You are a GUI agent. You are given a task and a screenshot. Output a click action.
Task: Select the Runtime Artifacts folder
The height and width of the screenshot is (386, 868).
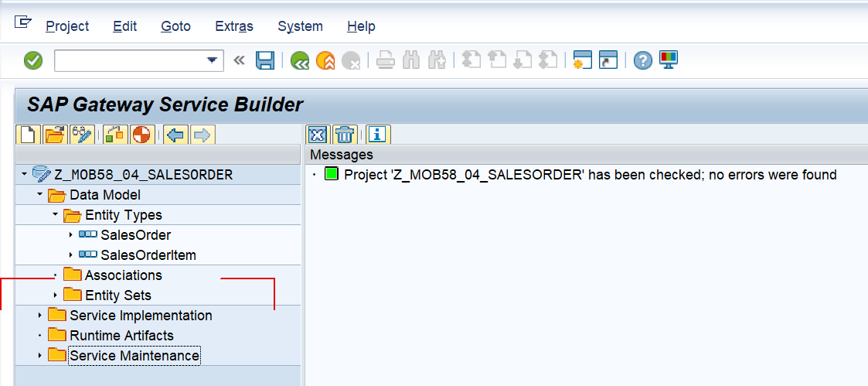click(121, 335)
